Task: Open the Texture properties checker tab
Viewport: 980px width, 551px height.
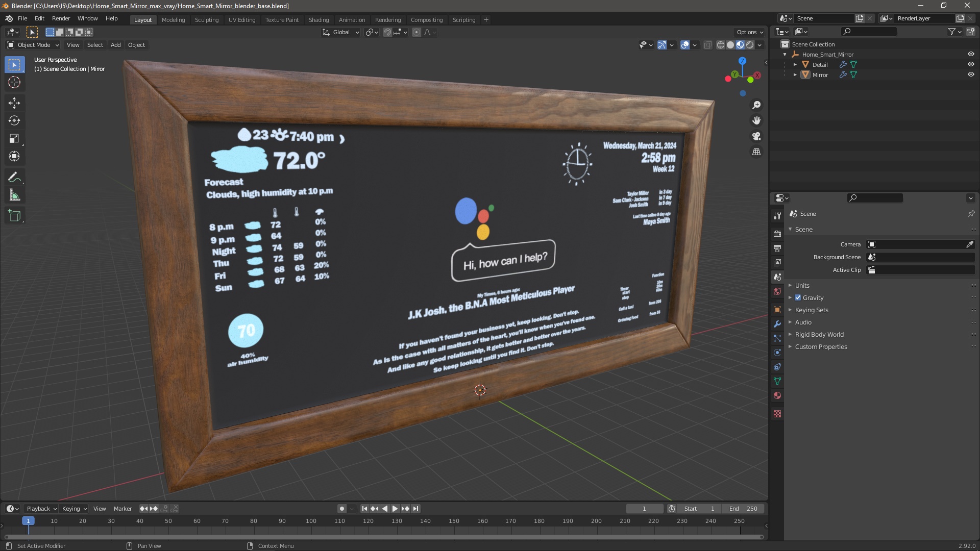Action: pyautogui.click(x=777, y=414)
